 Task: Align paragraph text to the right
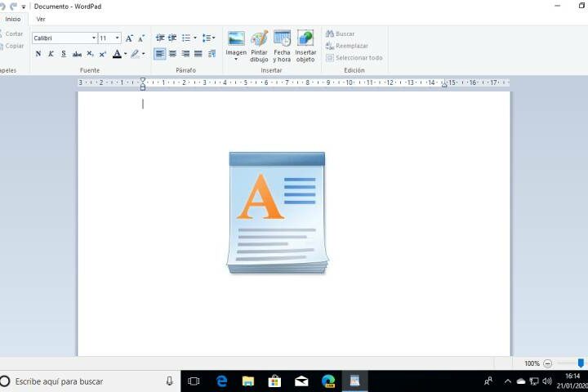click(x=185, y=54)
